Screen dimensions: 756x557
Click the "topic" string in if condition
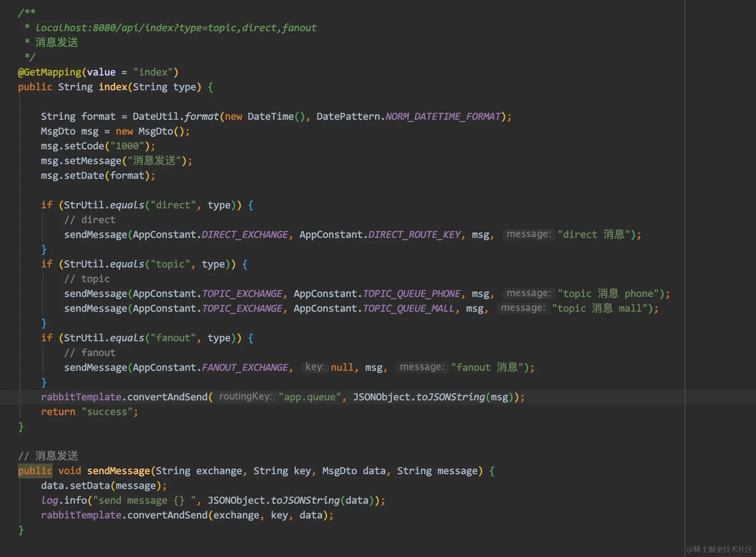170,264
